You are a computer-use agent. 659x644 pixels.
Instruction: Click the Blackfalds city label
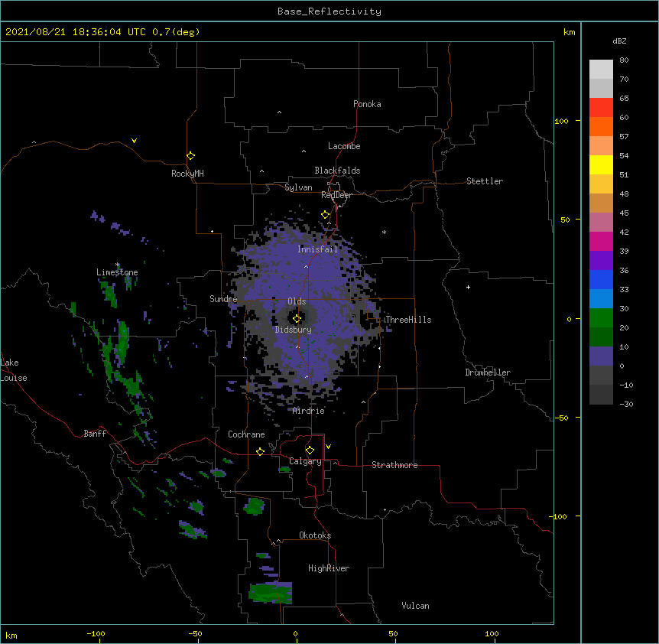pos(337,171)
